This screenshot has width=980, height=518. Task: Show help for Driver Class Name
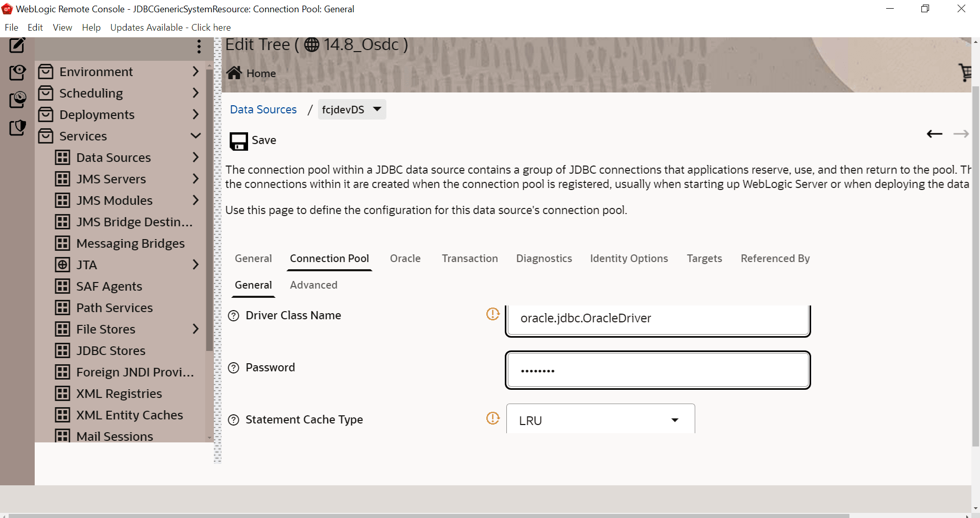click(x=233, y=316)
